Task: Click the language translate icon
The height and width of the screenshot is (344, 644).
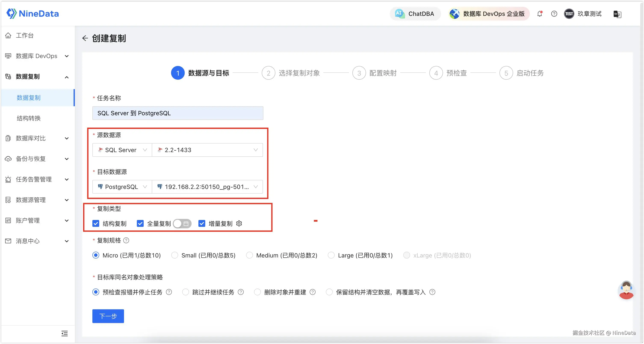Action: [617, 14]
